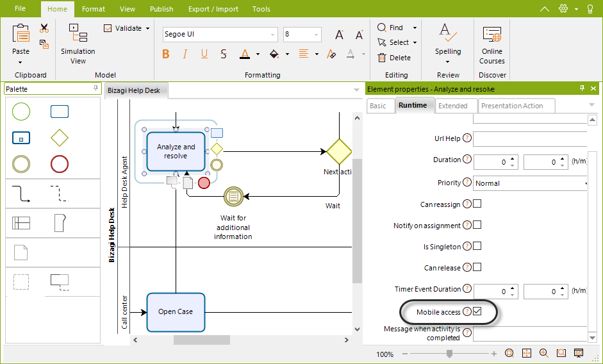The width and height of the screenshot is (603, 364).
Task: Select the Intermediate Event circle in palette
Action: point(21,164)
